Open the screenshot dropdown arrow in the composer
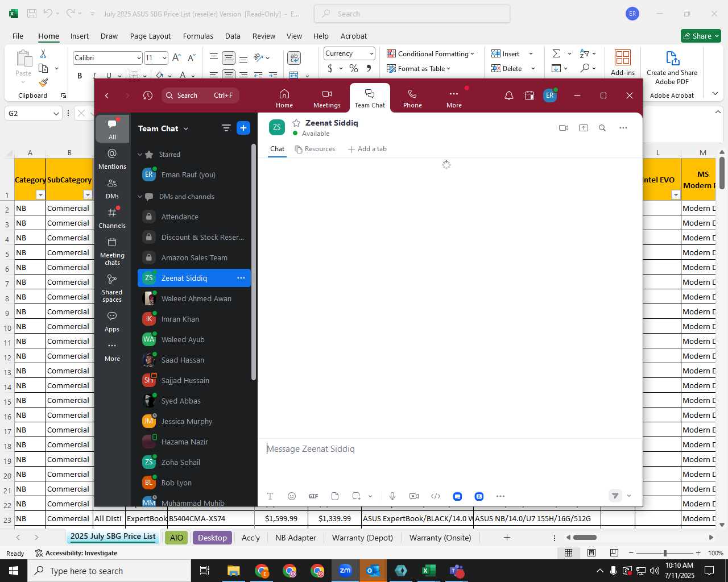 coord(370,496)
